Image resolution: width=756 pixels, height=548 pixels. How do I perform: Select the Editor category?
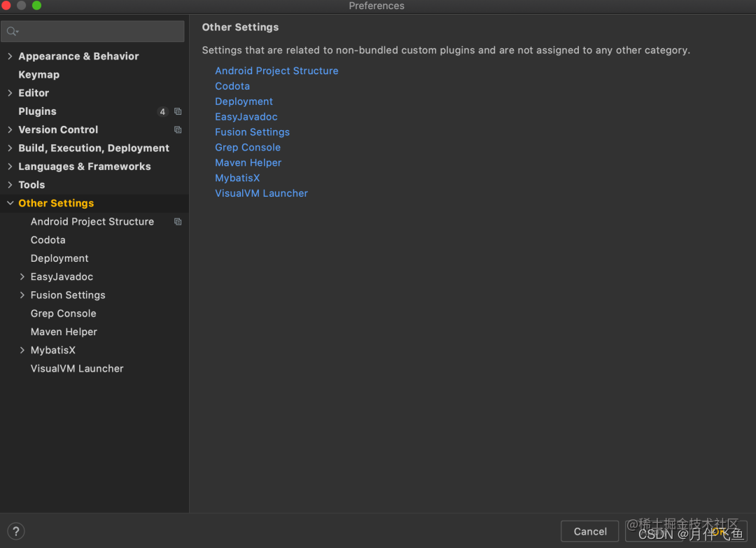click(34, 93)
